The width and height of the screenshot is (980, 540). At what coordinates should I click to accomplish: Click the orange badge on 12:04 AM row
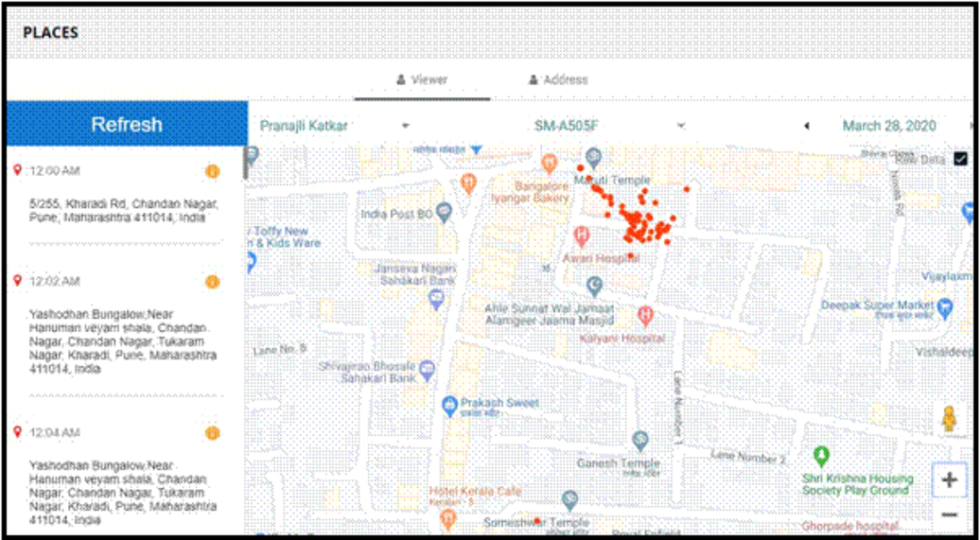[x=212, y=433]
